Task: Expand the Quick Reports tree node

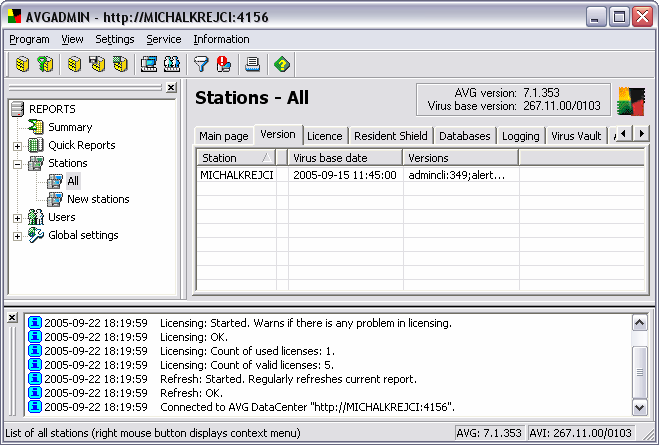Action: (17, 146)
